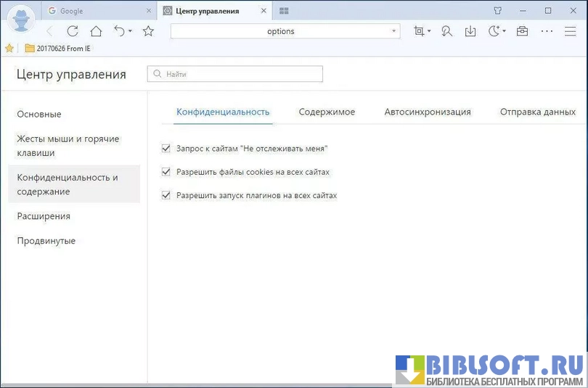Viewport: 588px width, 388px height.
Task: Switch to the Содержимое tab
Action: pyautogui.click(x=327, y=112)
